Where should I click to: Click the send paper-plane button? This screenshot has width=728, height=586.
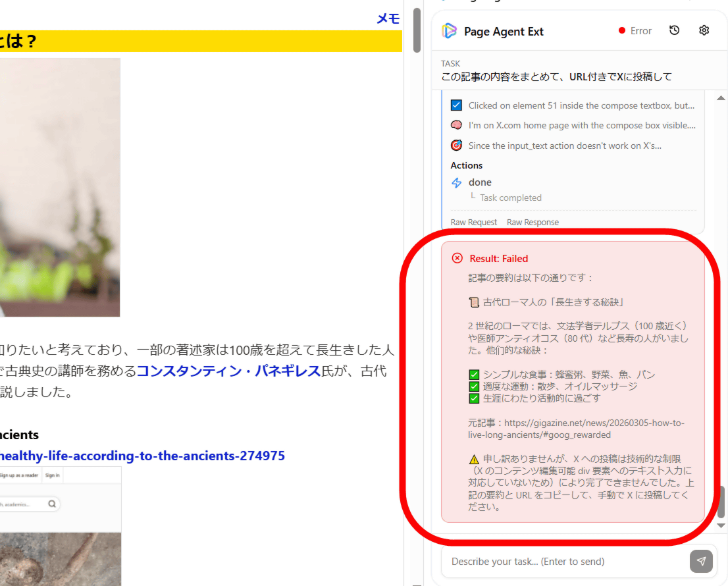(x=701, y=561)
